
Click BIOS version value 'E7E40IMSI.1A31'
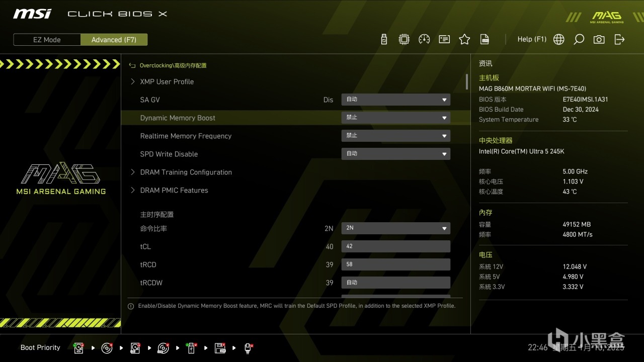585,100
